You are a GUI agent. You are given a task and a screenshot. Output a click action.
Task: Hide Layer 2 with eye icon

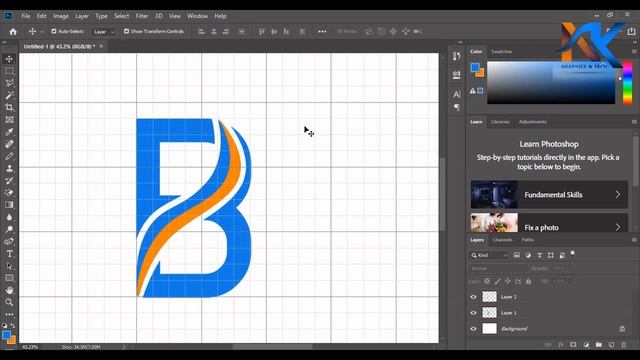click(x=473, y=297)
